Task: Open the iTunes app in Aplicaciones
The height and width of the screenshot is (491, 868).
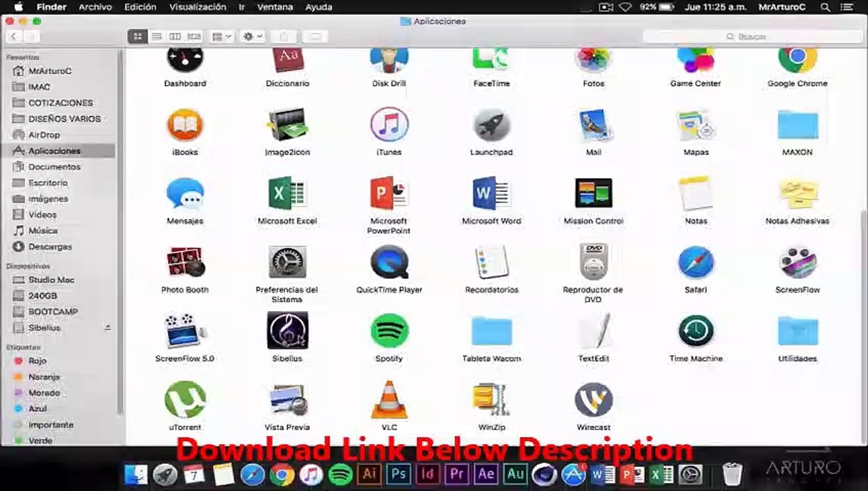Action: (389, 125)
